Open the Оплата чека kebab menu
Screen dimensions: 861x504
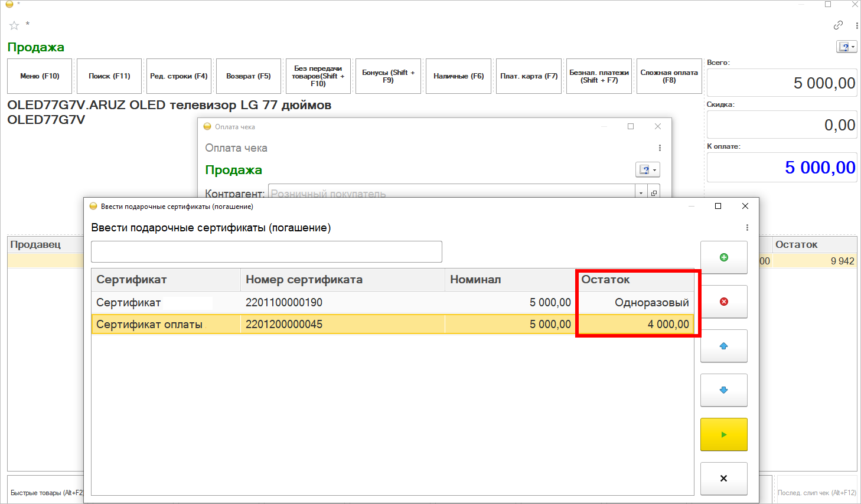point(660,148)
